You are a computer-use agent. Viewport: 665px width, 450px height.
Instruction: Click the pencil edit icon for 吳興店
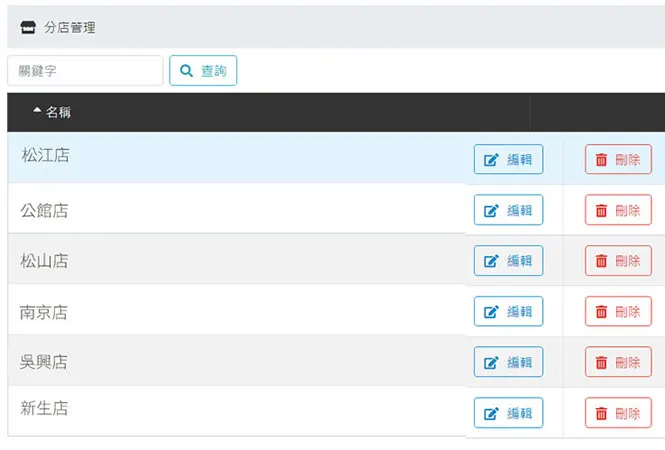coord(491,363)
